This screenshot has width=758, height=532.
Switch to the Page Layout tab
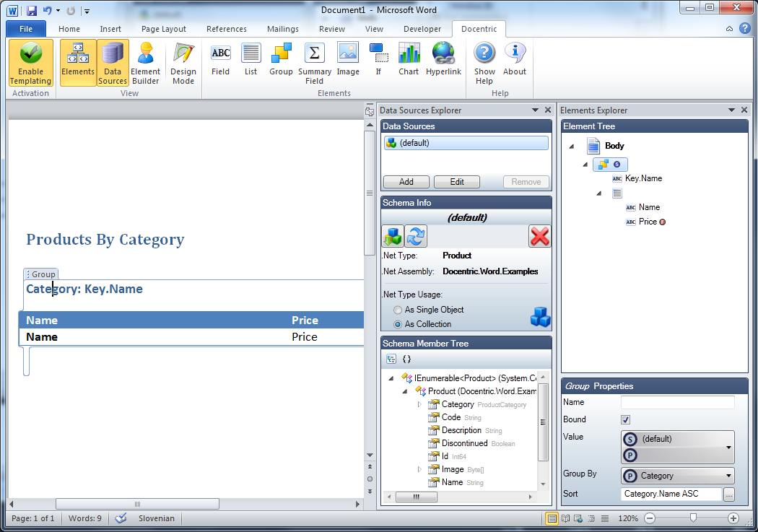(163, 29)
